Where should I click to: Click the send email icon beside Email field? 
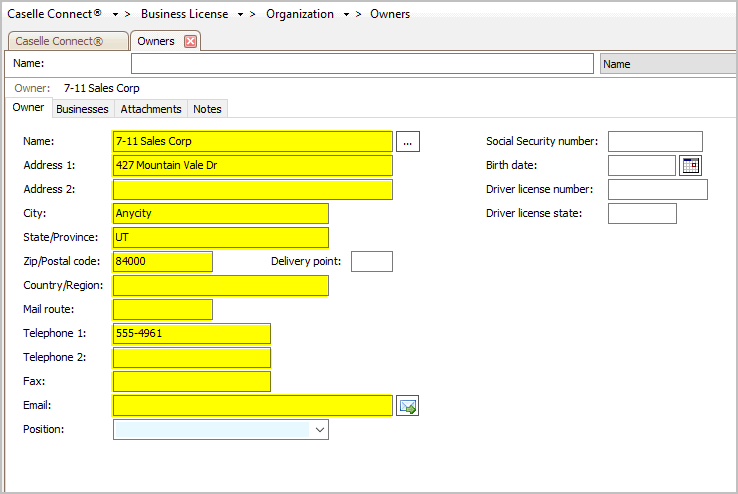pyautogui.click(x=407, y=406)
